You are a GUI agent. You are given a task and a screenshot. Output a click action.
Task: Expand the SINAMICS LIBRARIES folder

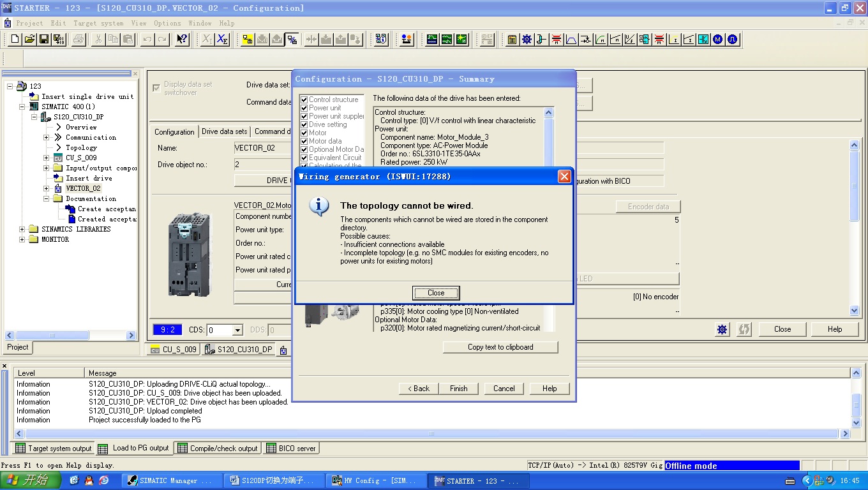click(x=22, y=229)
